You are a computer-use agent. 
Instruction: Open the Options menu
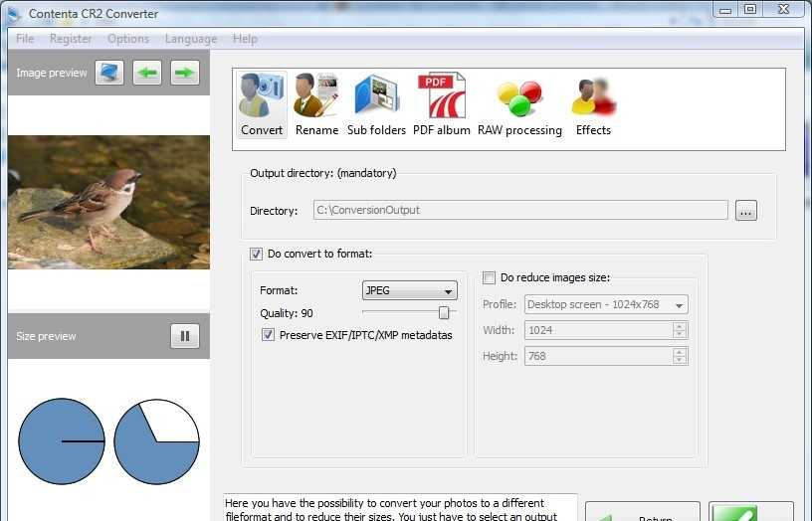(128, 39)
